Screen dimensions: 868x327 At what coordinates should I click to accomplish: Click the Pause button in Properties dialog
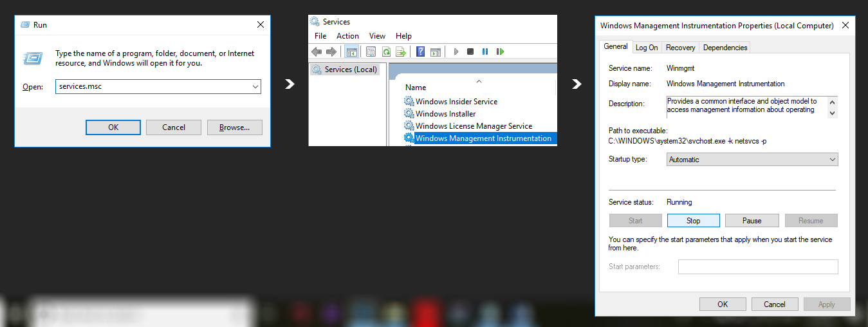pos(752,221)
